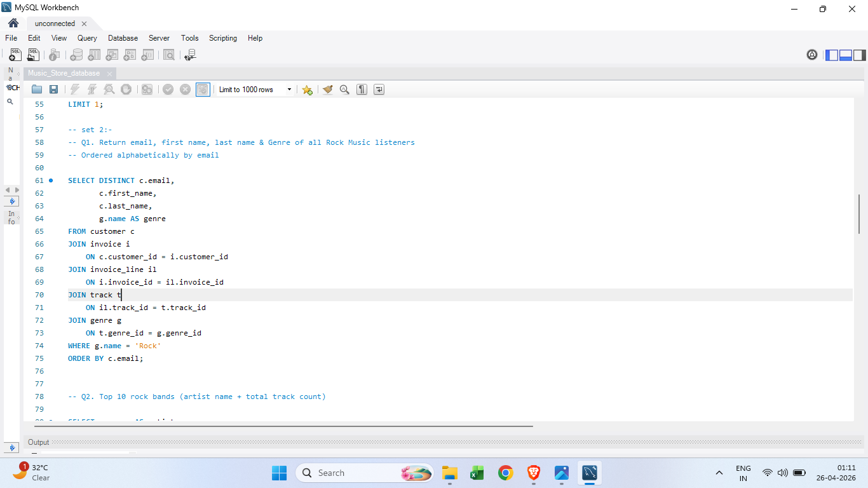Rollback the transaction X icon
This screenshot has height=488, width=868.
click(185, 90)
